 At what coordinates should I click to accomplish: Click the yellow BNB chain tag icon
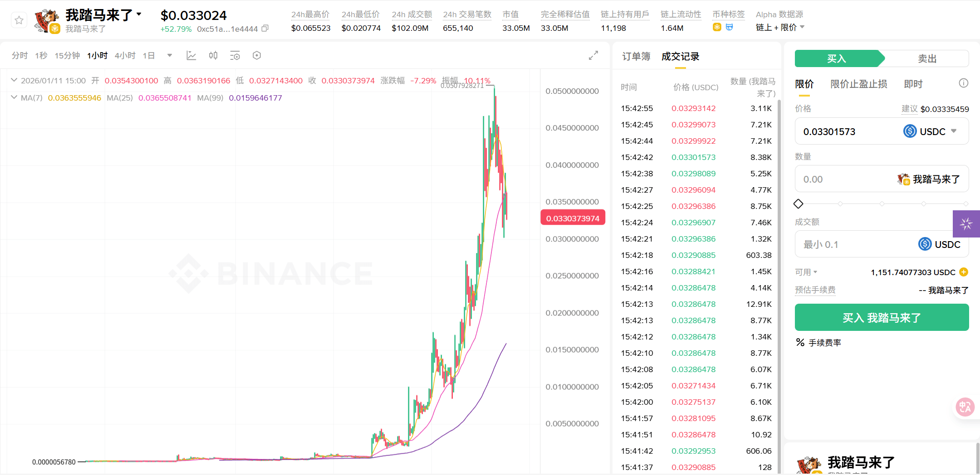pyautogui.click(x=717, y=27)
